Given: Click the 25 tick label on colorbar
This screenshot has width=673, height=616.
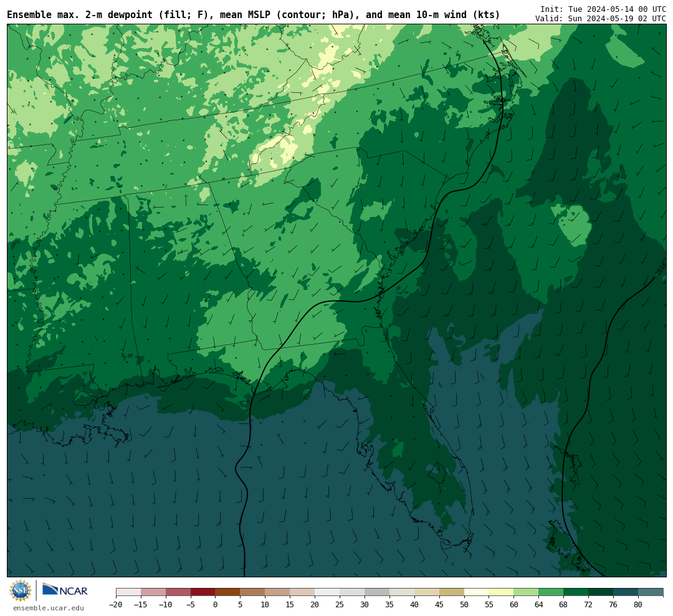Looking at the screenshot, I should coord(340,604).
